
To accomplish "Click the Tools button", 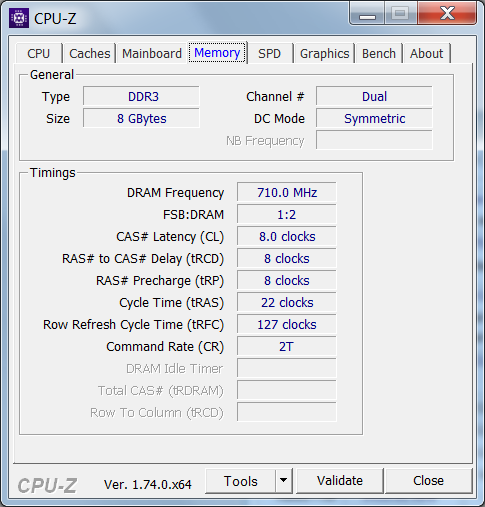I will 241,480.
